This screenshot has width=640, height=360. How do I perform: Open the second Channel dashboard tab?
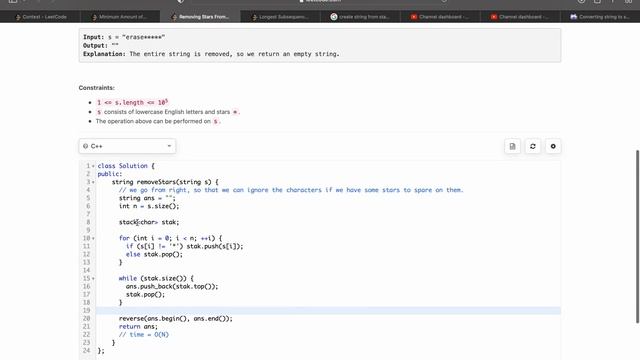(520, 17)
